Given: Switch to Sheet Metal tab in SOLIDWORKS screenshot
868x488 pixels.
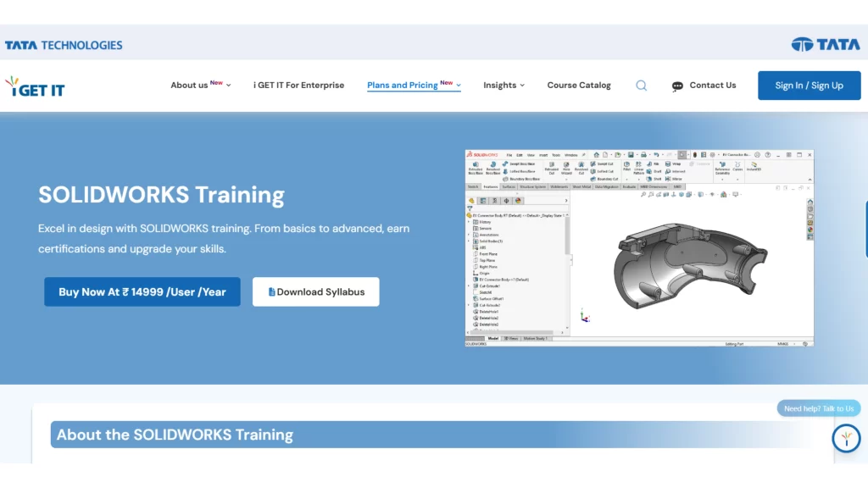Looking at the screenshot, I should pyautogui.click(x=581, y=186).
